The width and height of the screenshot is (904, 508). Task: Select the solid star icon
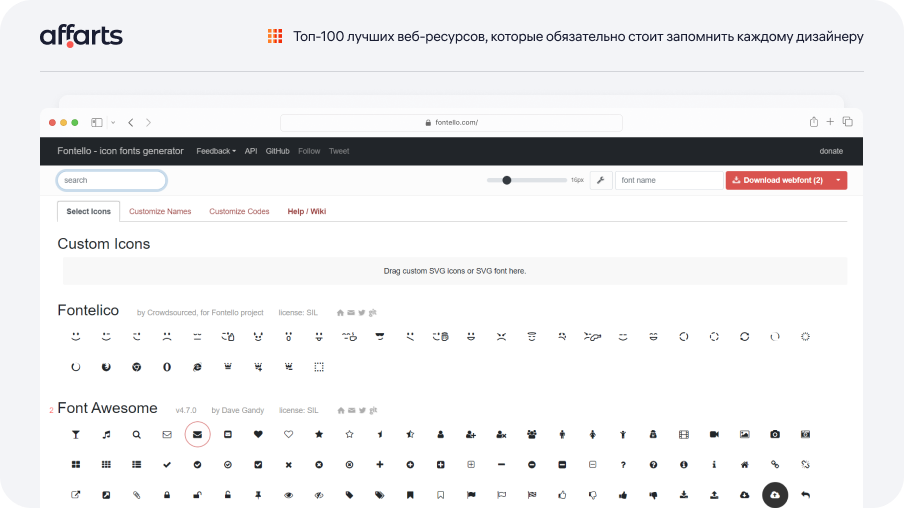(x=319, y=435)
